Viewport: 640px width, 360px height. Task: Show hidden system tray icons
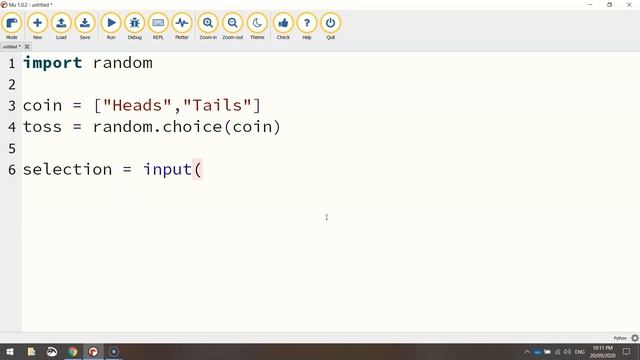527,351
